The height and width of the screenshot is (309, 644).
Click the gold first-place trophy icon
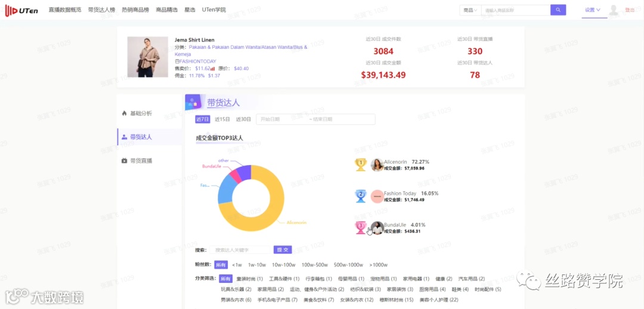click(x=361, y=165)
